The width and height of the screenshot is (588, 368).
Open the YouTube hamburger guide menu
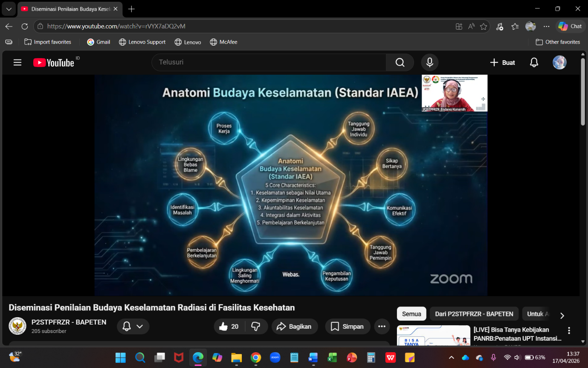17,63
